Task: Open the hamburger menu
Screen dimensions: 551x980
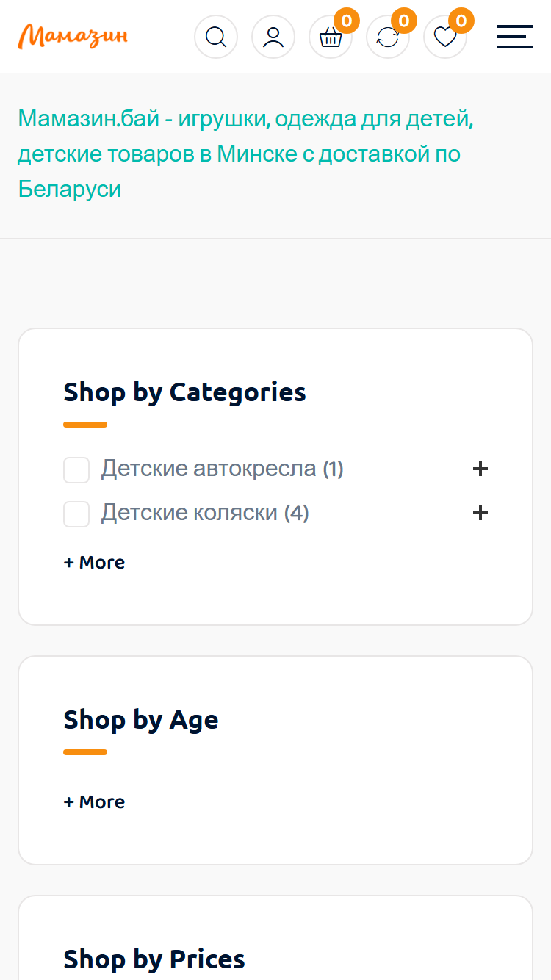Action: tap(514, 37)
